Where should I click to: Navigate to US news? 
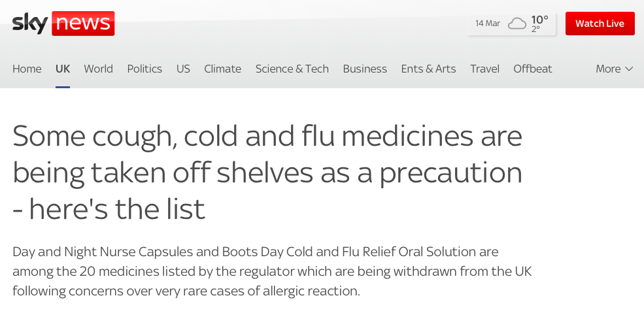pyautogui.click(x=183, y=69)
